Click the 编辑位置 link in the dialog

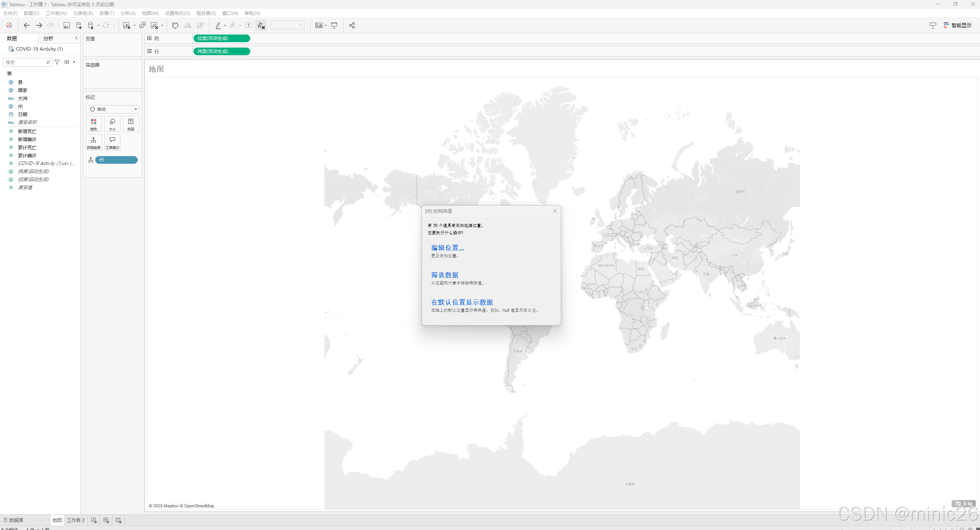(x=448, y=248)
